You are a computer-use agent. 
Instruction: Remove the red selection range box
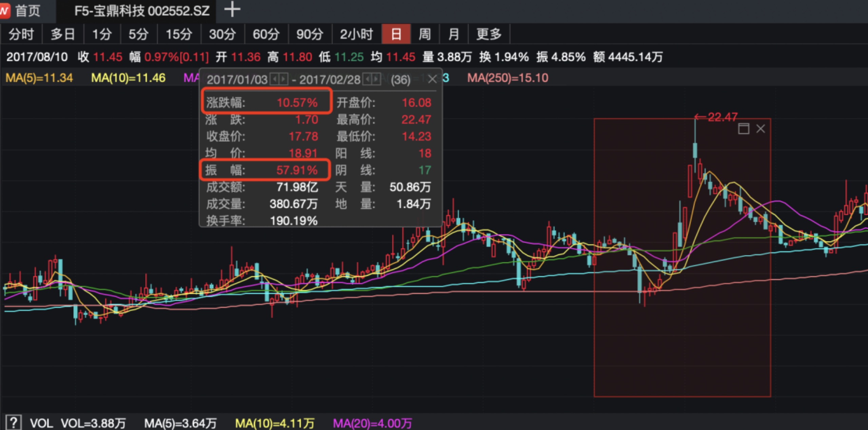(761, 129)
